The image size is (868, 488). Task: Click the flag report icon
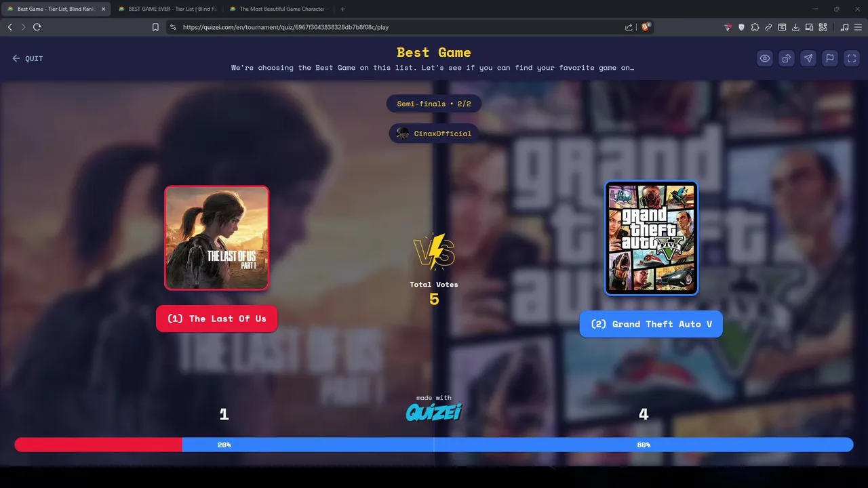pos(830,58)
